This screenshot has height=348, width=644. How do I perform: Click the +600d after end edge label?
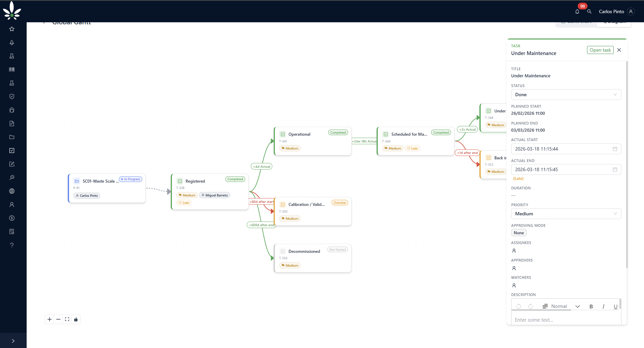click(262, 225)
